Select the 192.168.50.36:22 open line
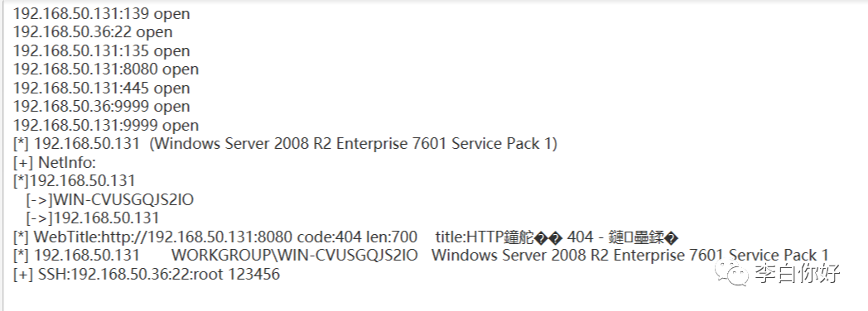The width and height of the screenshot is (868, 311). tap(93, 32)
